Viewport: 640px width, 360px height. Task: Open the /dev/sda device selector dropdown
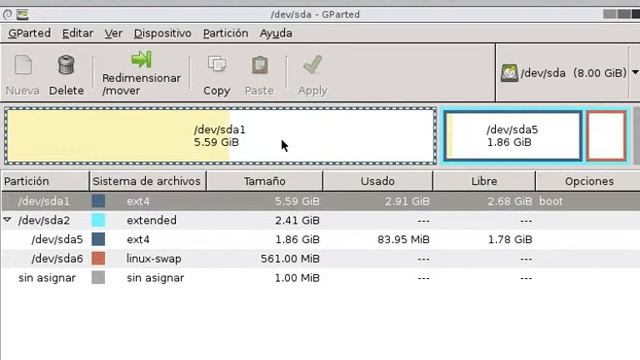point(635,73)
